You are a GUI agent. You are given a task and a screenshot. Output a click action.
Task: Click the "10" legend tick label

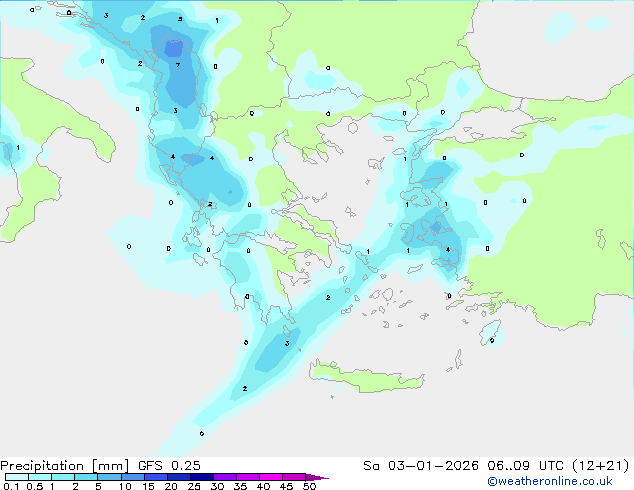125,486
